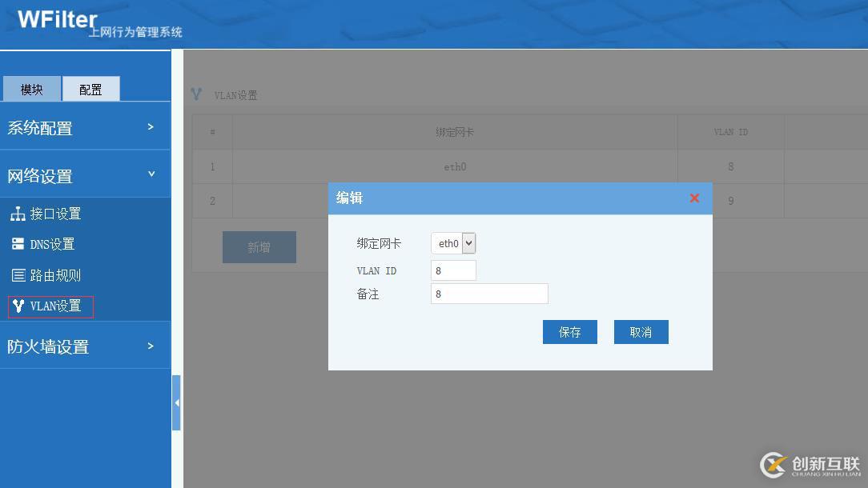The image size is (868, 488).
Task: Click the DNS设置 server icon
Action: coord(18,243)
